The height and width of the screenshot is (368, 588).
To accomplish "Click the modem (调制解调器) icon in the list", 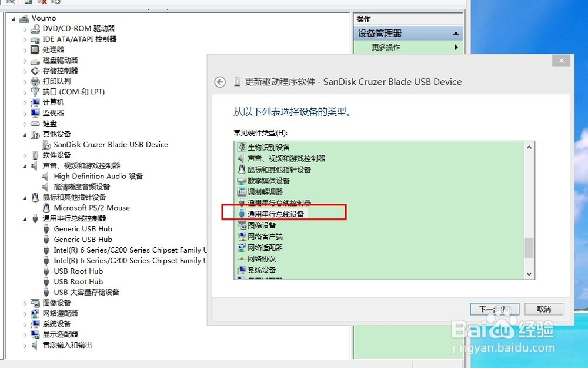I will (242, 192).
